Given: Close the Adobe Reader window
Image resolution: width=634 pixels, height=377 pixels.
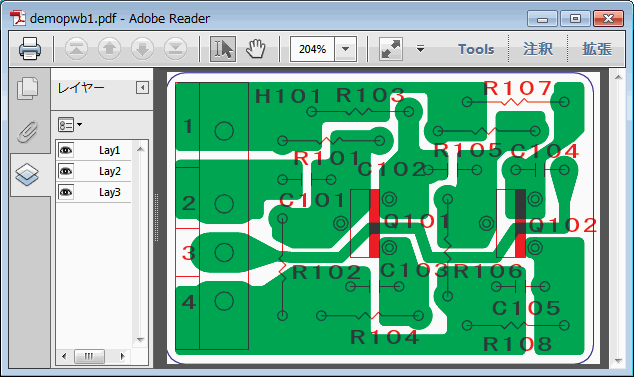Looking at the screenshot, I should click(x=608, y=19).
